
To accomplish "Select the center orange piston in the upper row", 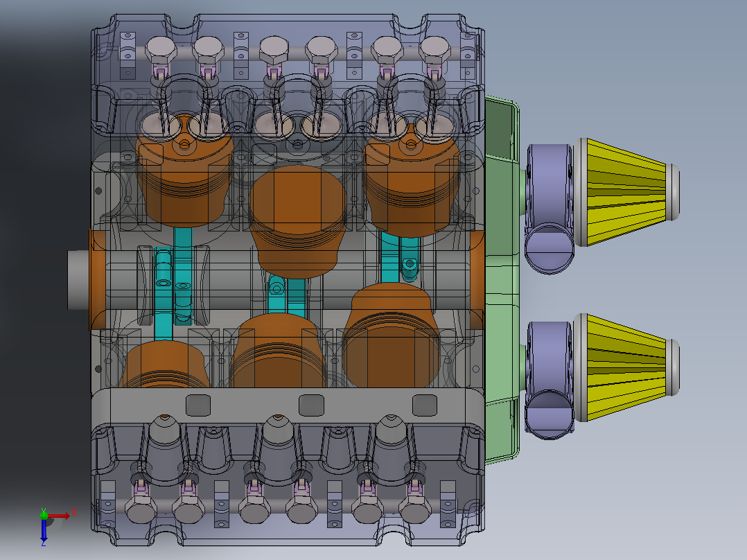I will point(298,222).
